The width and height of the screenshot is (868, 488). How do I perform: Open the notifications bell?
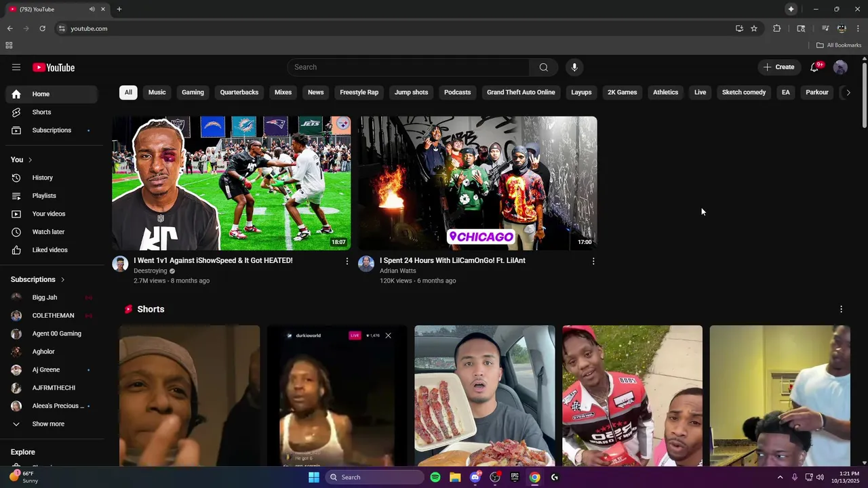click(x=814, y=67)
